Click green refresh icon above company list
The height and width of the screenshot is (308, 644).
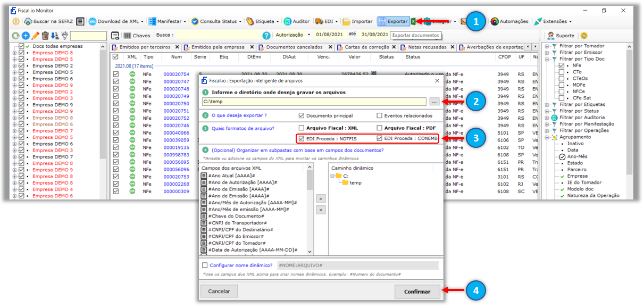point(15,36)
